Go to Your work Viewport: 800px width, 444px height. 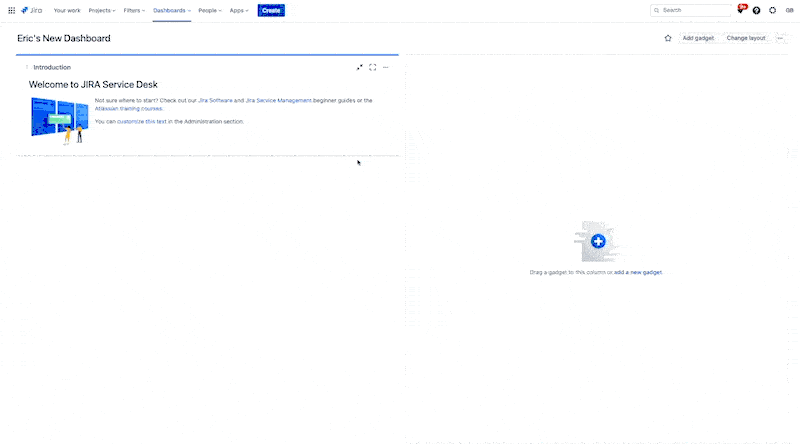click(67, 10)
